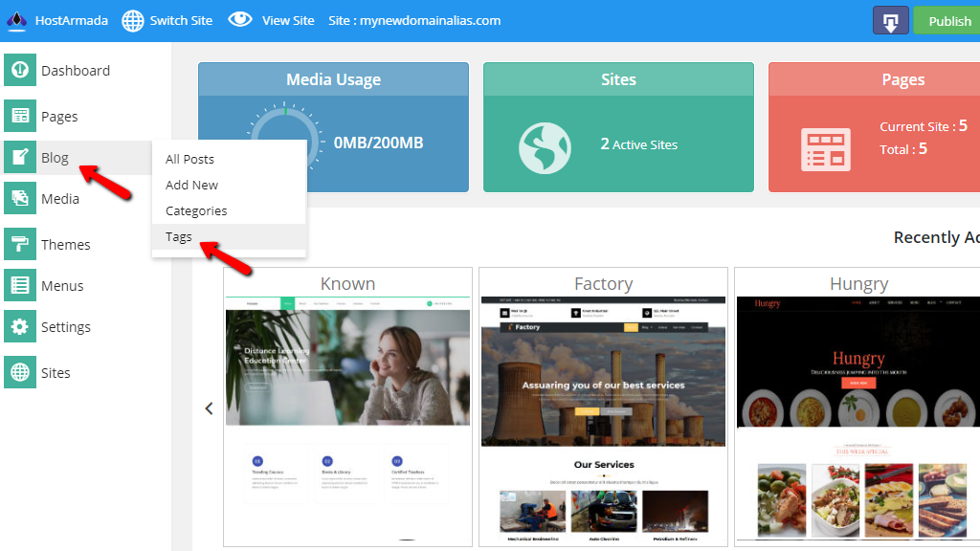Screen dimensions: 980x551
Task: Click the HostArmada logo icon
Action: click(x=16, y=20)
